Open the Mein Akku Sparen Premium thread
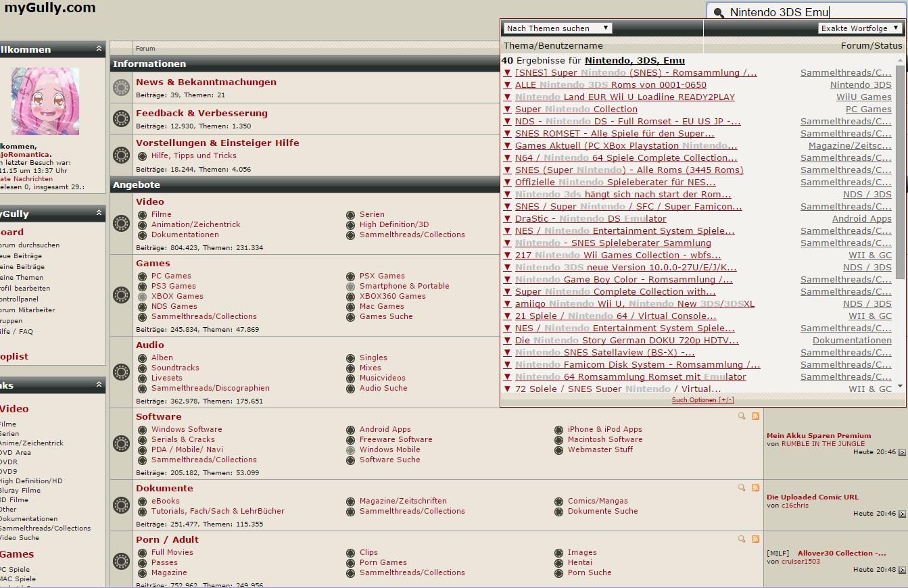 click(x=819, y=436)
